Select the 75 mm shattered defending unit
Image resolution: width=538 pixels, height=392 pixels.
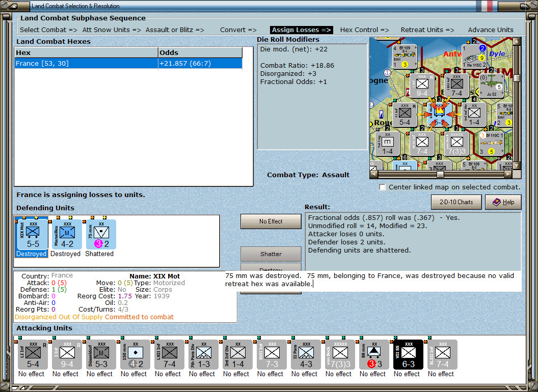point(101,235)
